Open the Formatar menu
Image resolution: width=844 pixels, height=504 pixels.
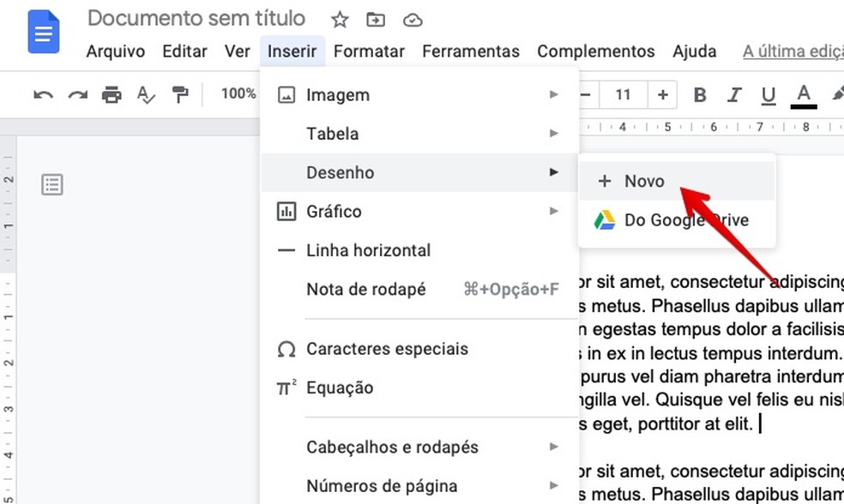pos(369,51)
